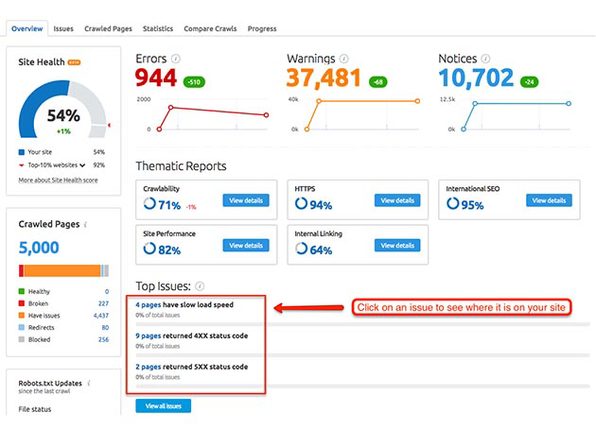Switch to the Issues tab
This screenshot has height=447, width=596.
pyautogui.click(x=63, y=29)
